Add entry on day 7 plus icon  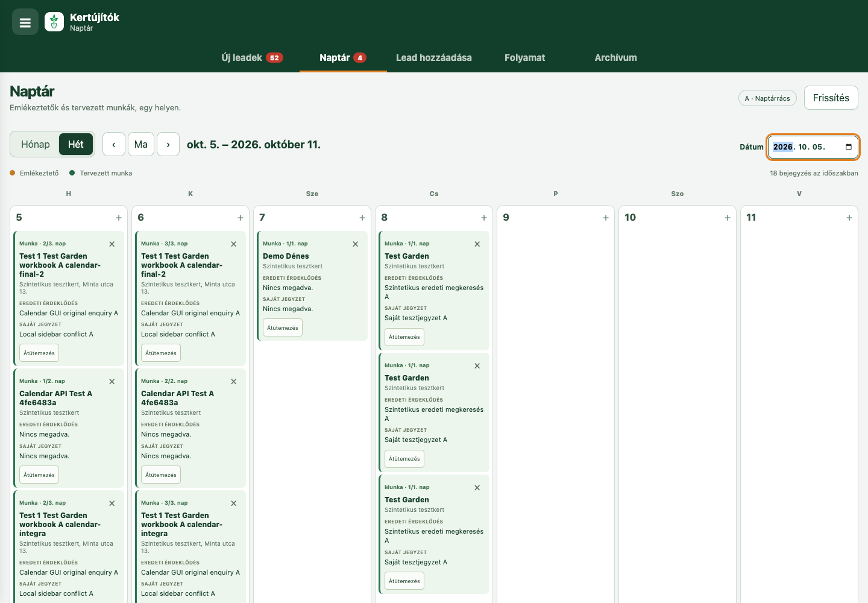(362, 218)
